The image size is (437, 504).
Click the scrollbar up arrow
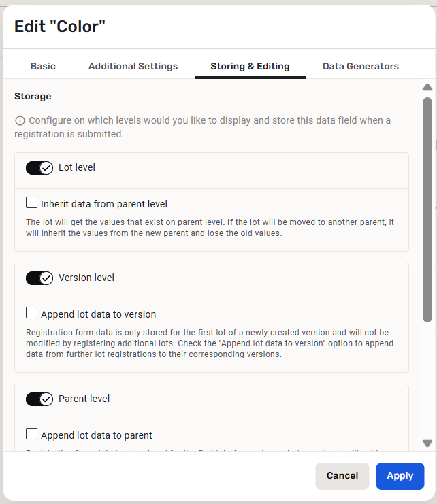point(427,88)
